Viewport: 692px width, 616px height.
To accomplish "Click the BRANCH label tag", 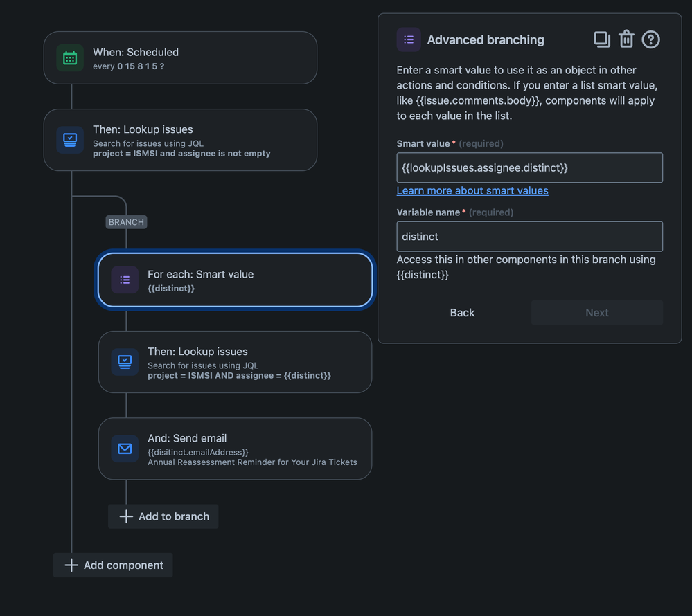I will 126,222.
